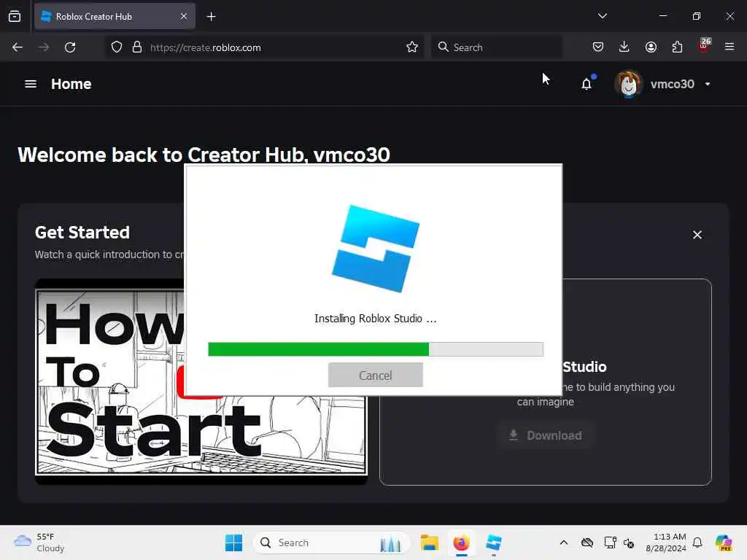Click the display/network tray icon
747x560 pixels.
pyautogui.click(x=610, y=542)
